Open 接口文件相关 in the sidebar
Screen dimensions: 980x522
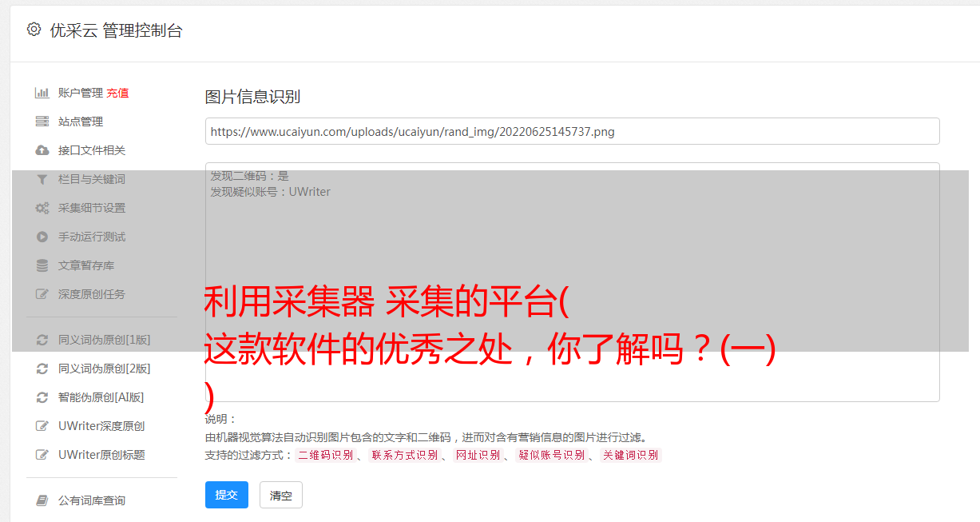92,150
